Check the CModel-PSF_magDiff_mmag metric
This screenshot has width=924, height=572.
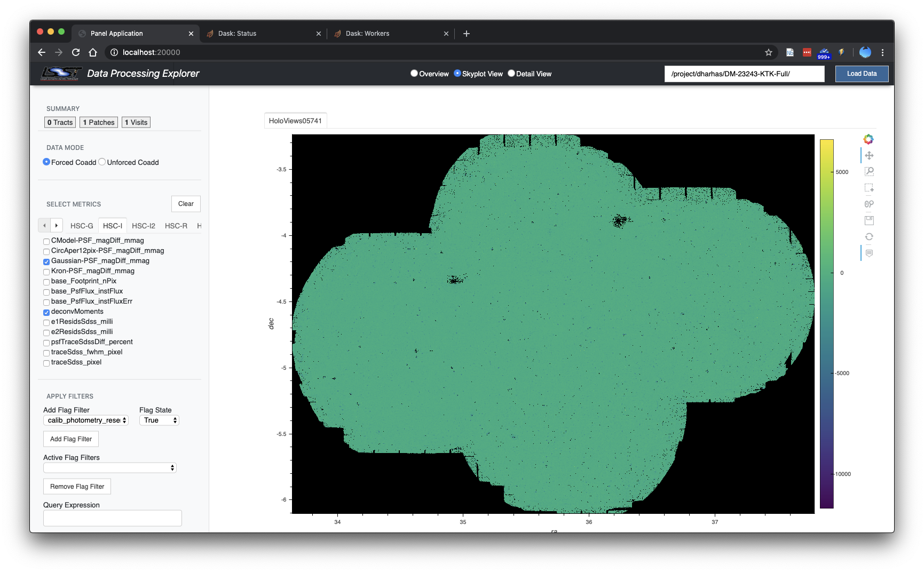[x=46, y=241]
